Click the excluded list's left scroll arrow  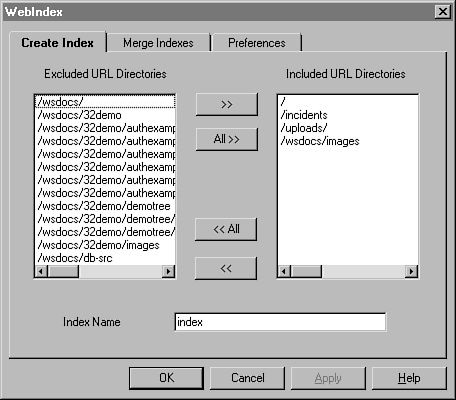coord(41,271)
